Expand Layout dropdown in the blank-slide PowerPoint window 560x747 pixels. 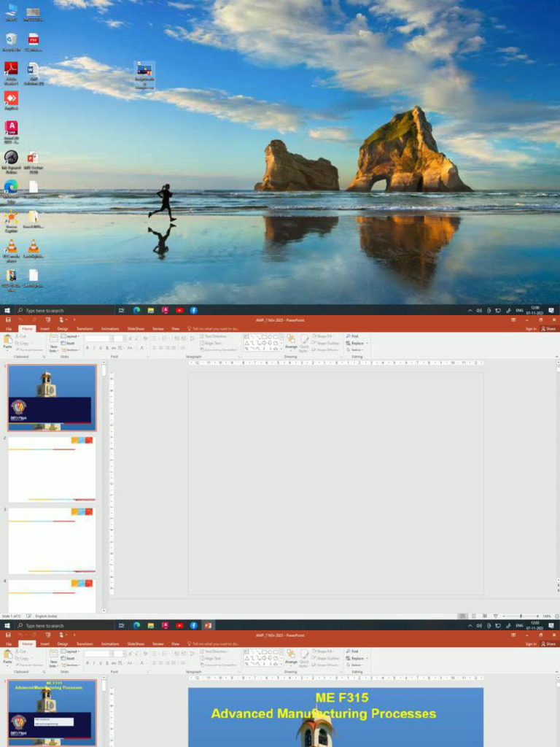[x=71, y=336]
